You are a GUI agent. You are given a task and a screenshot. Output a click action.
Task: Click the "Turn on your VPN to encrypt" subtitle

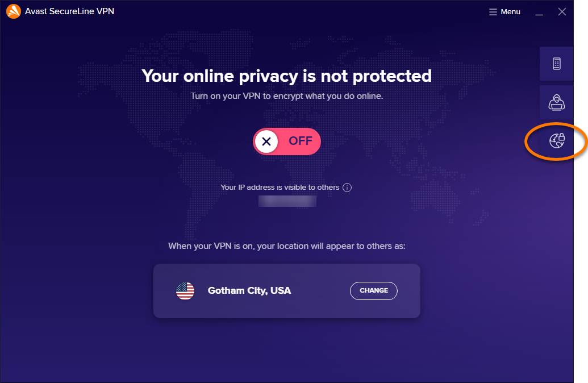pos(286,96)
